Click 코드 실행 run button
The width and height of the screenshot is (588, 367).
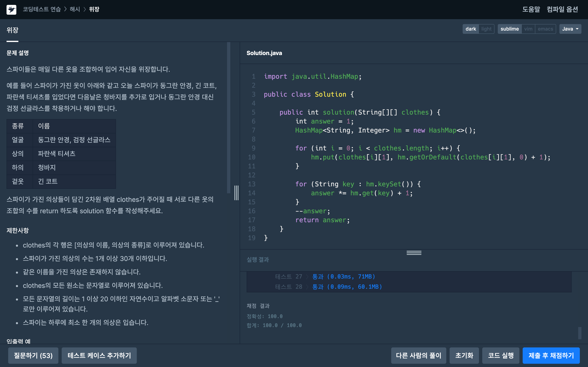tap(501, 355)
